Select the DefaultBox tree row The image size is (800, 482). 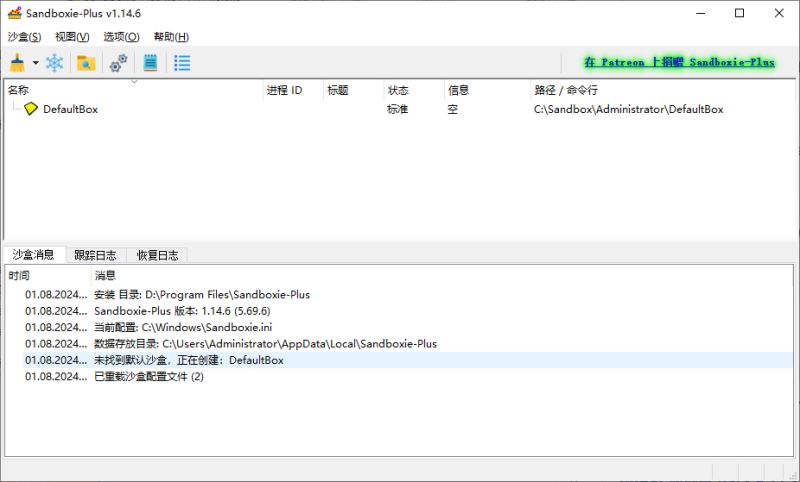click(x=399, y=109)
